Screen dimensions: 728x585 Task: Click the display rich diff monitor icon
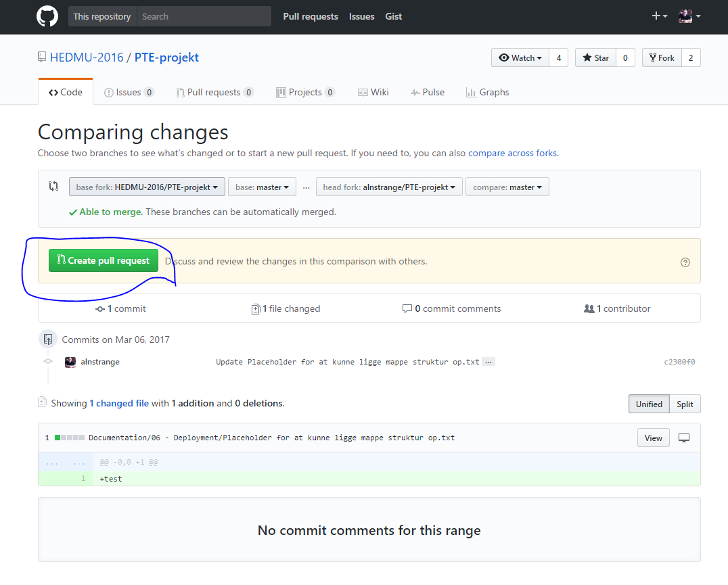[684, 438]
